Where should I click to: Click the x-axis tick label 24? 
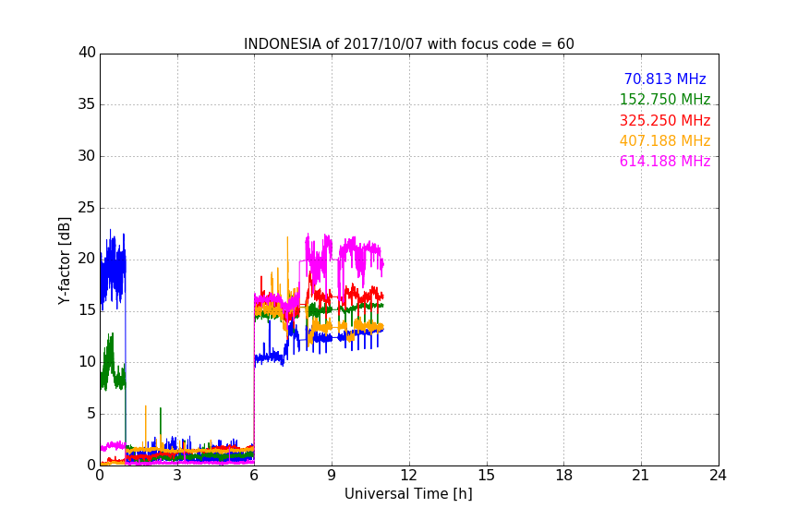click(718, 476)
